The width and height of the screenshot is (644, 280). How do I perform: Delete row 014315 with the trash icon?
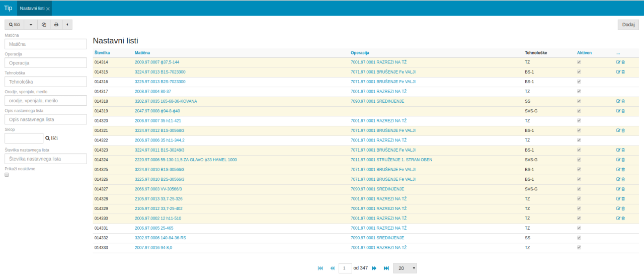click(x=623, y=72)
